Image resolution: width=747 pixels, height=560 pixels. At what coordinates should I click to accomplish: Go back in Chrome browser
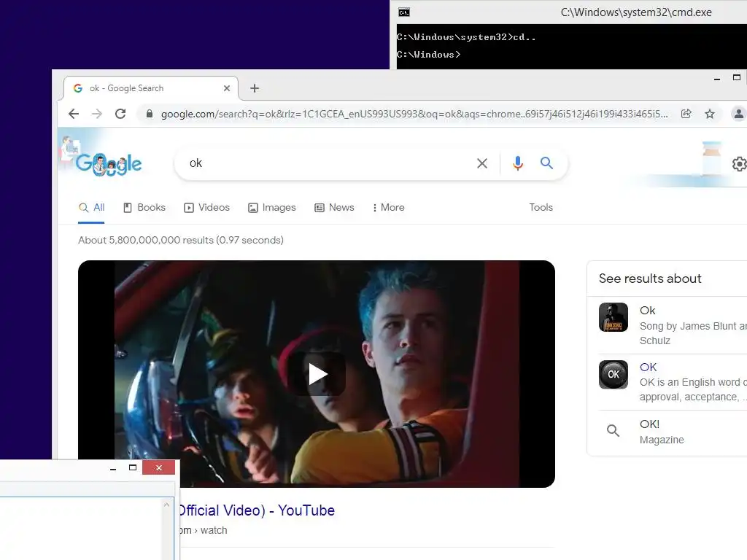(74, 114)
